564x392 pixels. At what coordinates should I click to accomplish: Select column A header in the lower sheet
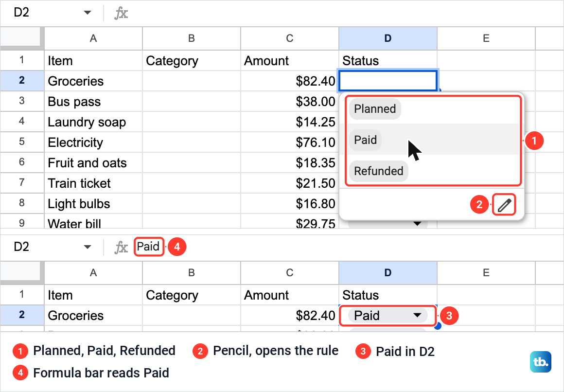point(93,272)
